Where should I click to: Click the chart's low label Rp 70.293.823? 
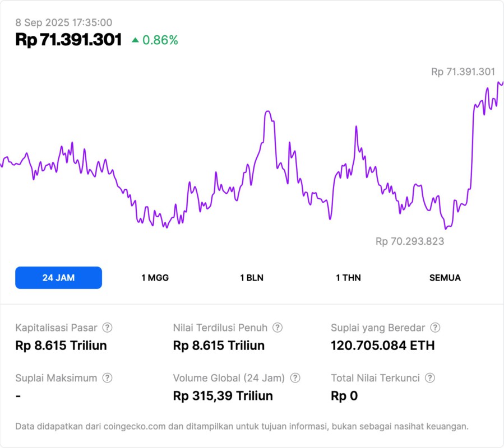[410, 241]
